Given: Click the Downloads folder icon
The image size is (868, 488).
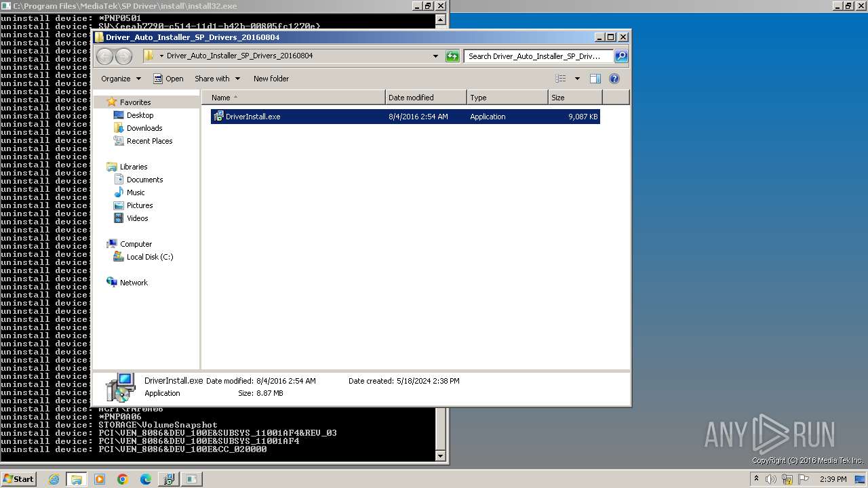Looking at the screenshot, I should pos(119,128).
